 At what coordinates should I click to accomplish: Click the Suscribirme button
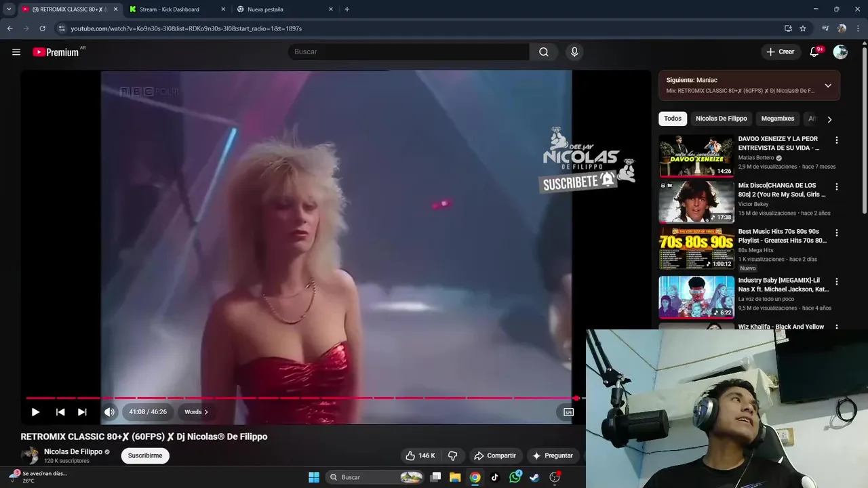point(145,455)
